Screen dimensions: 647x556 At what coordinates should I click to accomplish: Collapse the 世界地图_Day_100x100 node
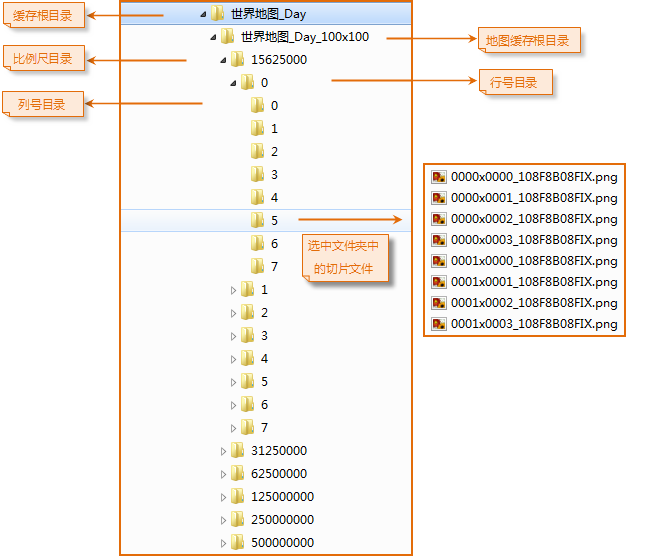(214, 37)
